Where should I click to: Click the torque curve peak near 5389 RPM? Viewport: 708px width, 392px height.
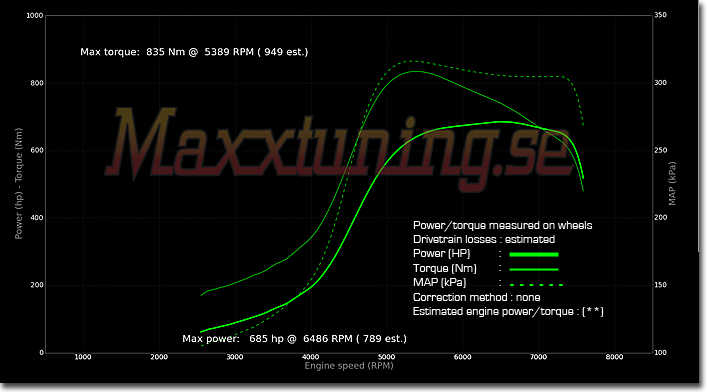click(415, 71)
